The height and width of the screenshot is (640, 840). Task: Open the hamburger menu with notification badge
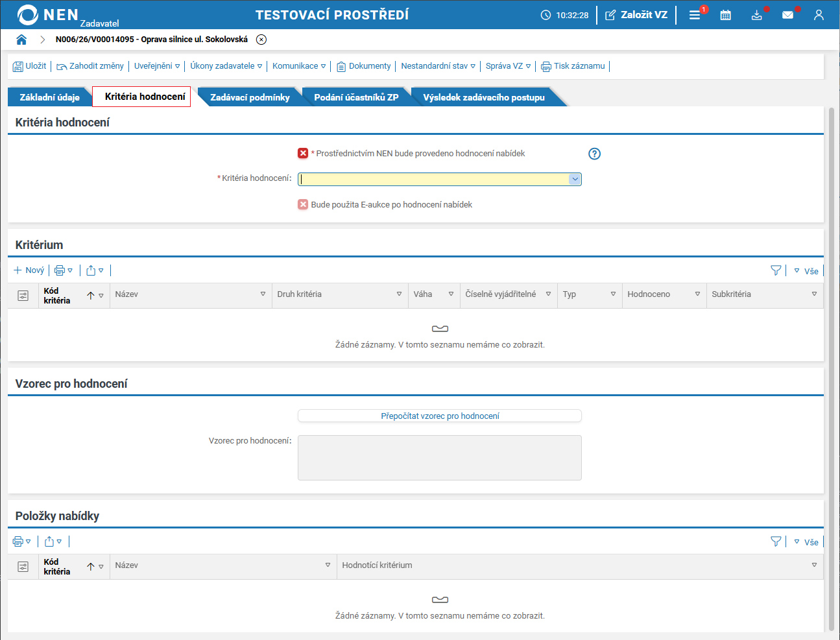(x=695, y=15)
